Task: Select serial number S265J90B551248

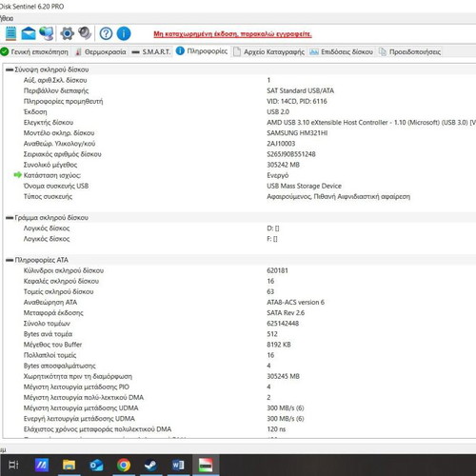Action: (x=291, y=154)
